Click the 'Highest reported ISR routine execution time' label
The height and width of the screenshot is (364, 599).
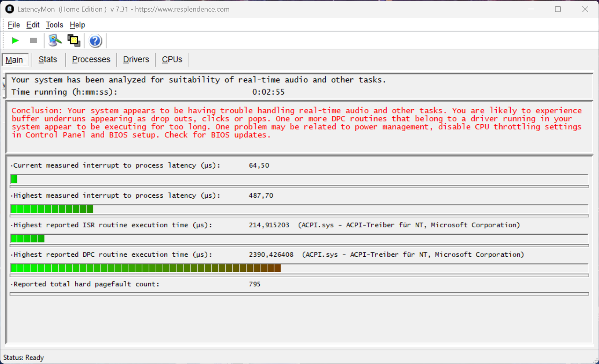113,225
